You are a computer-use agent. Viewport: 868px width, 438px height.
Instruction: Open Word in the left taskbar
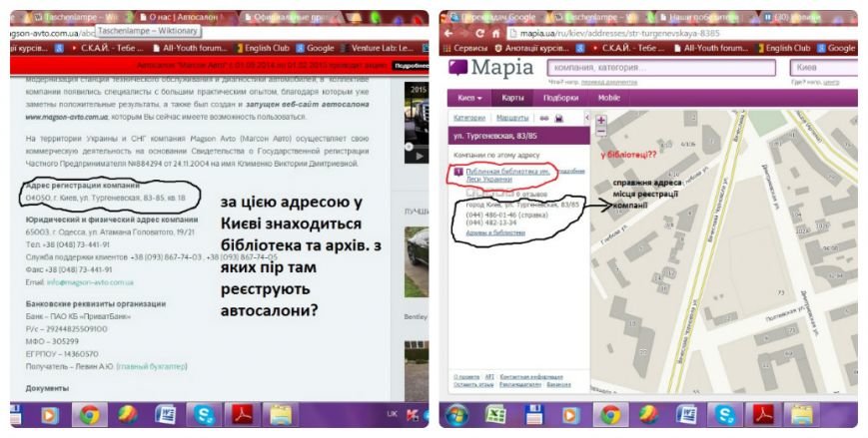coord(166,414)
